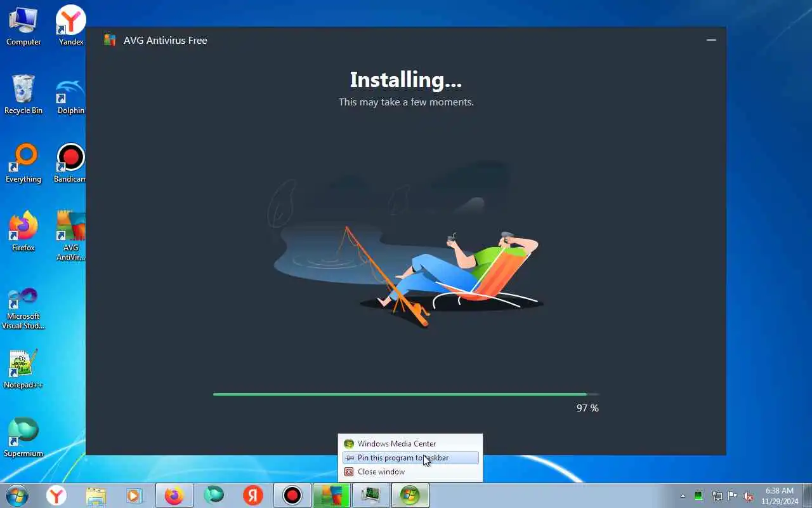Click the "AVG Antivirus Free" window title
Screen dimensions: 812x508
[x=166, y=40]
